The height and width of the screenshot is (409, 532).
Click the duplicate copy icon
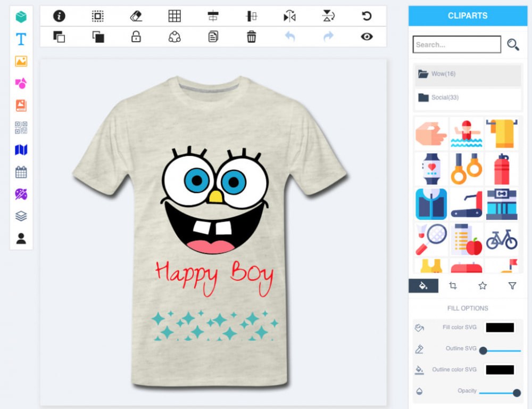click(x=213, y=36)
